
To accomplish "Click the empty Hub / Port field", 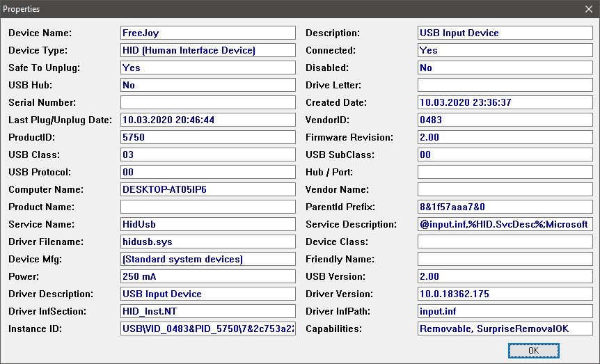I will 505,172.
